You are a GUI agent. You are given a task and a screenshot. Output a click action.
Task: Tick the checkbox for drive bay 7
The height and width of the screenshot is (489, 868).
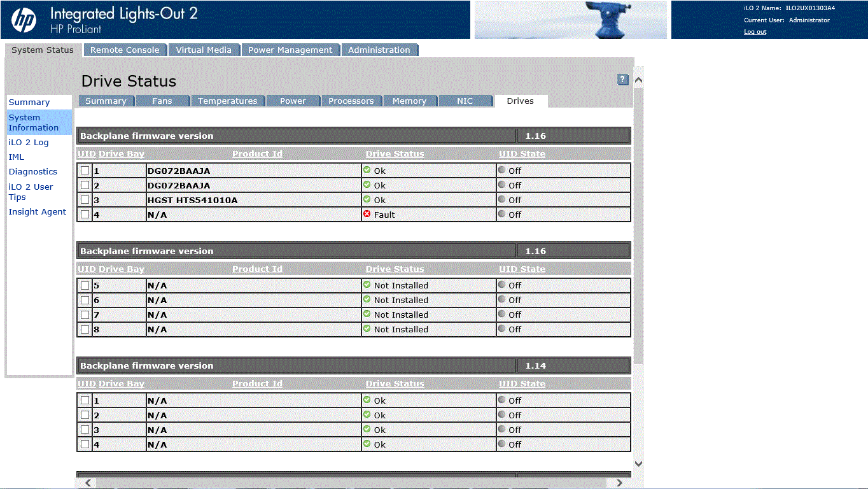(x=85, y=315)
